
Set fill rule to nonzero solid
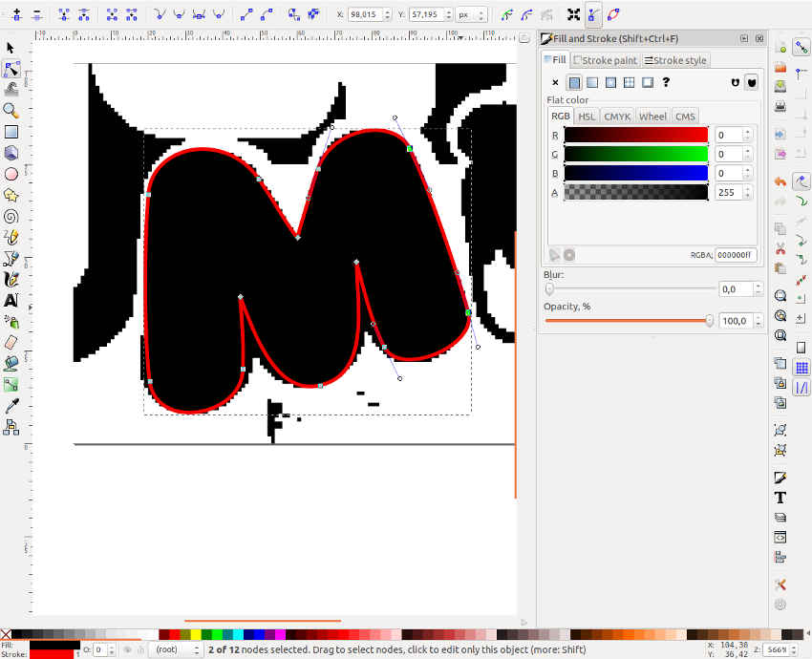click(752, 82)
